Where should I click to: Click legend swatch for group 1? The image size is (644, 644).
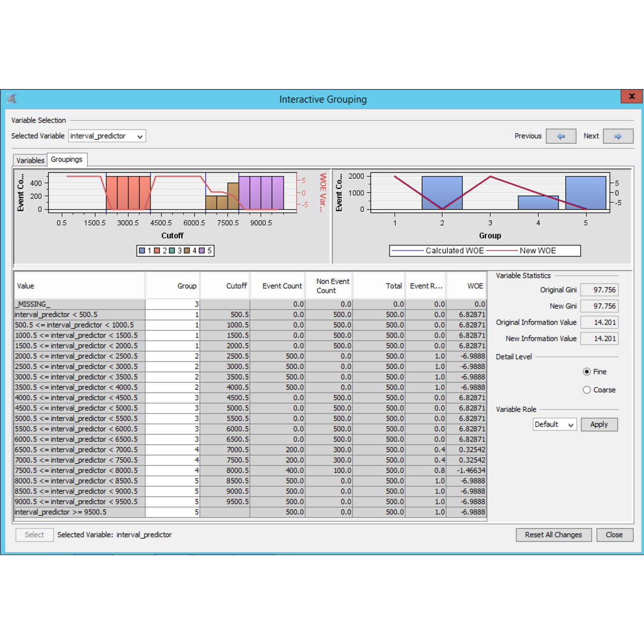point(142,251)
